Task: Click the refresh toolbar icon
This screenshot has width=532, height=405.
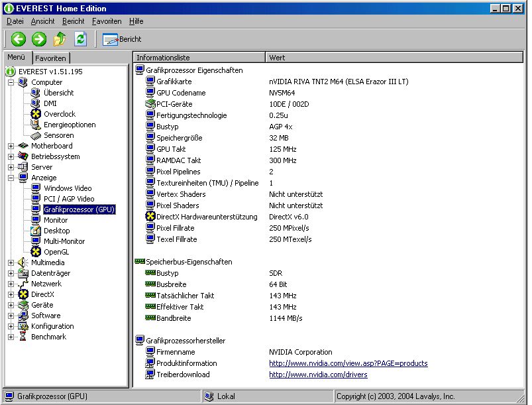Action: coord(80,39)
